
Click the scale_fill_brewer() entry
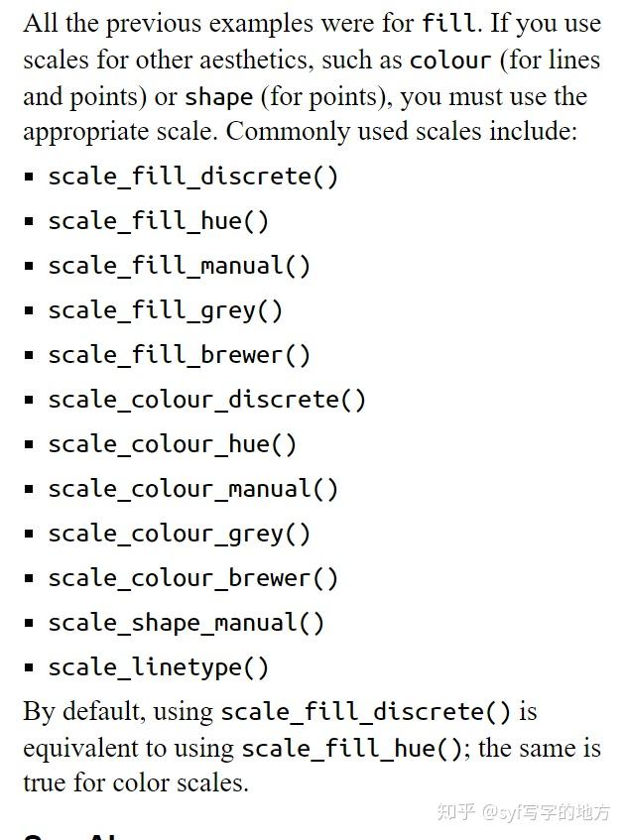coord(179,355)
